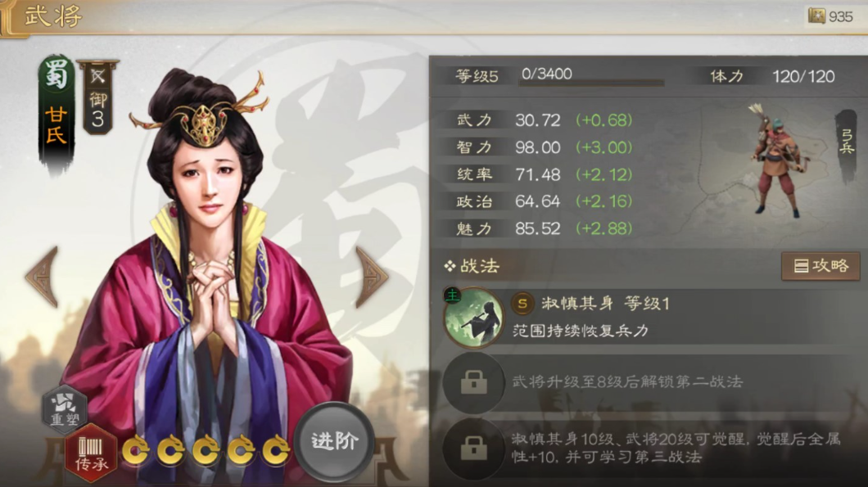Tap the 体力 120/120 stamina field
This screenshot has width=868, height=487.
click(772, 76)
